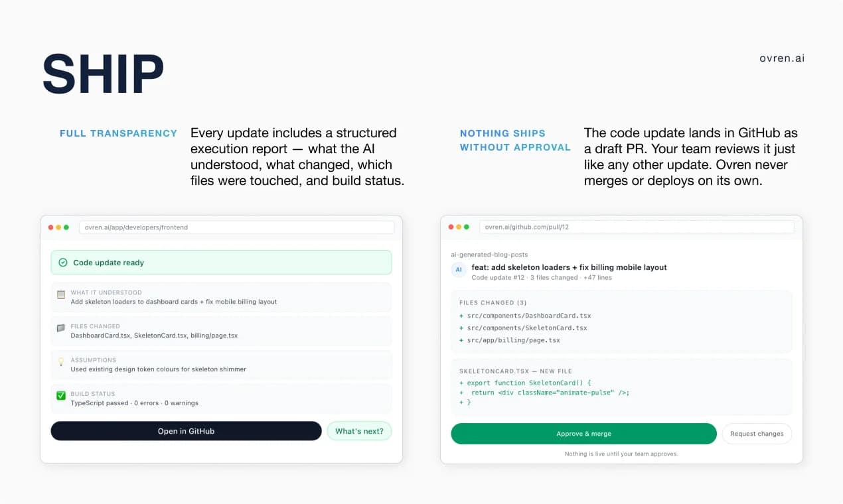Click the Files Changed folder icon
This screenshot has width=843, height=504.
61,328
